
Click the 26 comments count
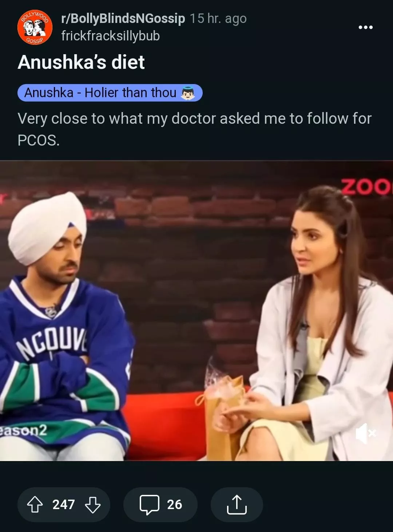click(175, 505)
